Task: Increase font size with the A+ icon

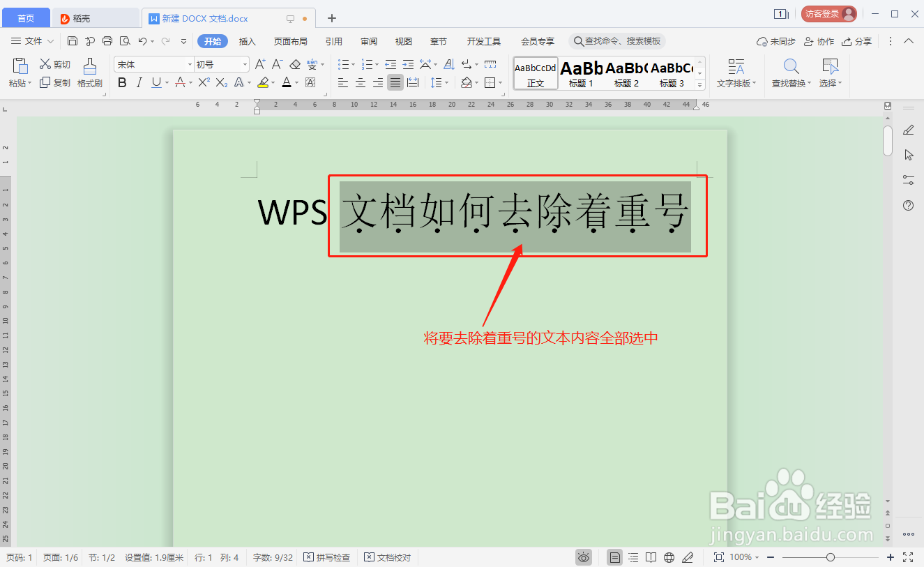Action: point(260,64)
